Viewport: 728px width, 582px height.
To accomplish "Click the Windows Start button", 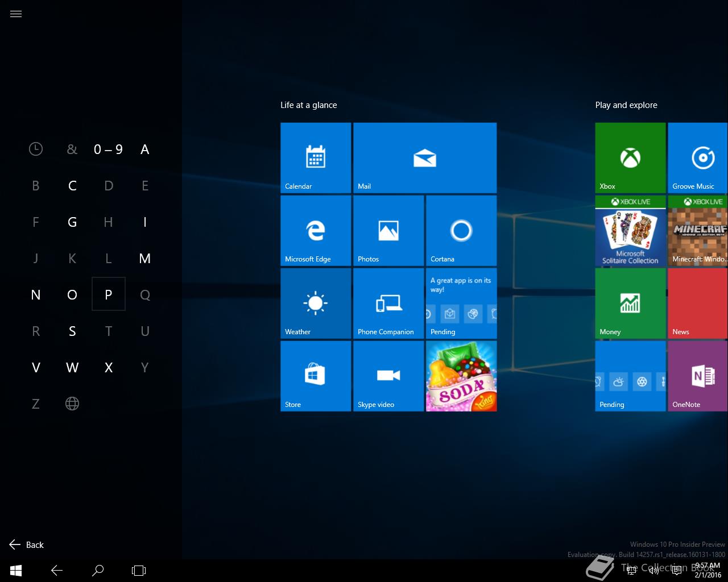I will [x=16, y=570].
